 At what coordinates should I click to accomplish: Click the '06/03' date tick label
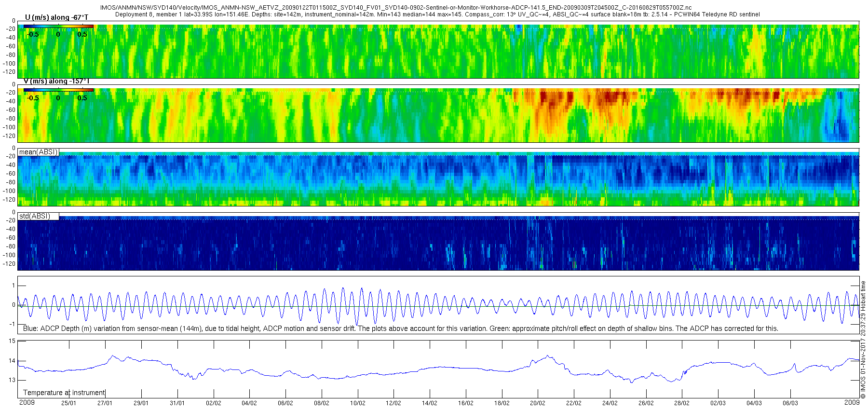coord(790,403)
